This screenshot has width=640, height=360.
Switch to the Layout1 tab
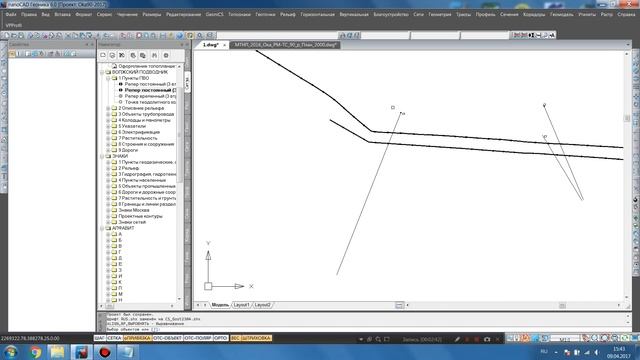[x=241, y=305]
